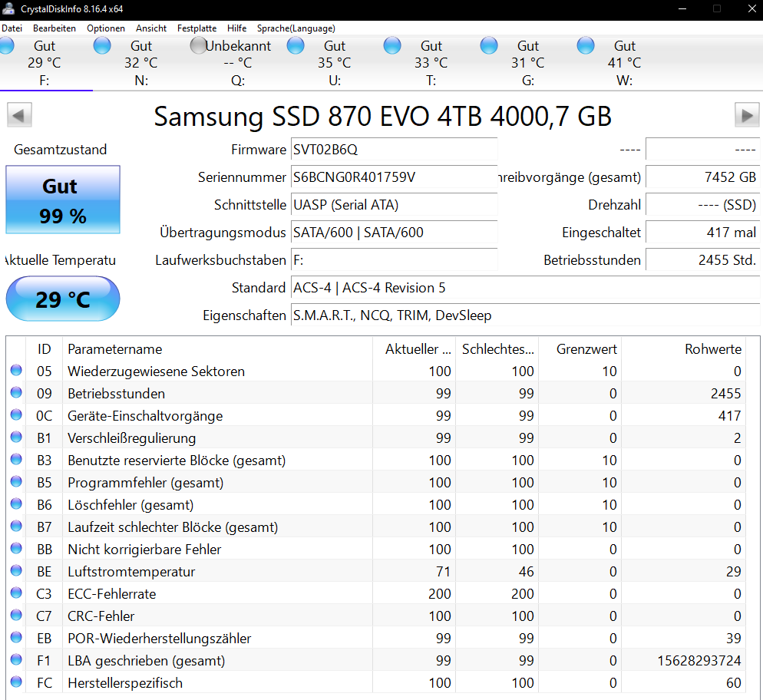This screenshot has width=763, height=700.
Task: Open the Bearbeiten menu
Action: pyautogui.click(x=54, y=28)
